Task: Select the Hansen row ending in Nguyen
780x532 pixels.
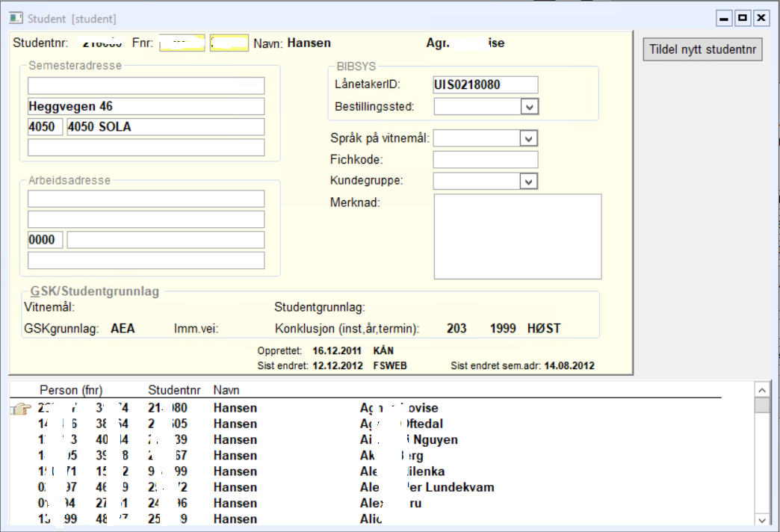Action: click(365, 440)
